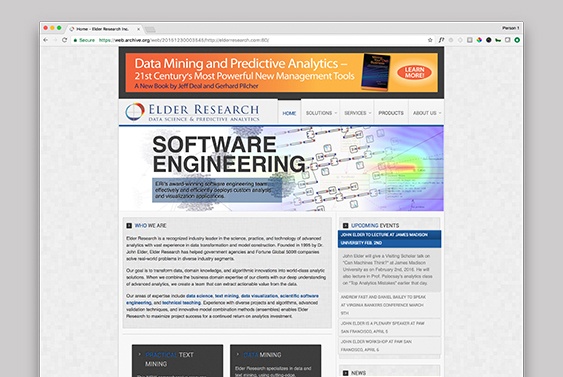Open the Person 1 profile button
563x377 pixels.
pos(510,28)
